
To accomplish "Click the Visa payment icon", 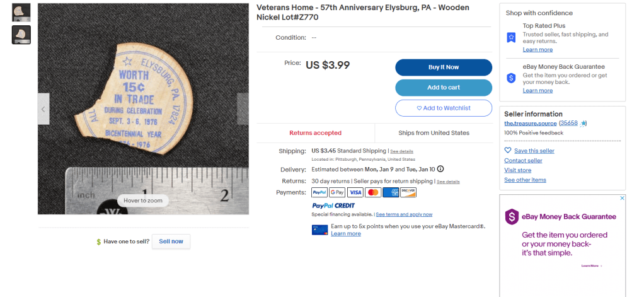I will (355, 192).
